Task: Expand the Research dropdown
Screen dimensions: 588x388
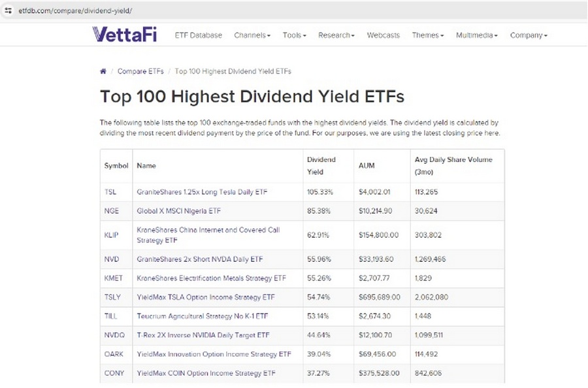Action: click(335, 36)
